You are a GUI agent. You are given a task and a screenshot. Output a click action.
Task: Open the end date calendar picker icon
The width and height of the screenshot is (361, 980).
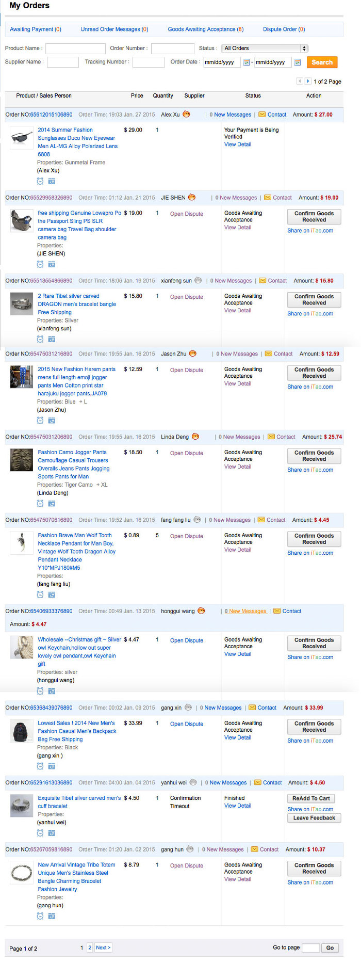[x=297, y=62]
